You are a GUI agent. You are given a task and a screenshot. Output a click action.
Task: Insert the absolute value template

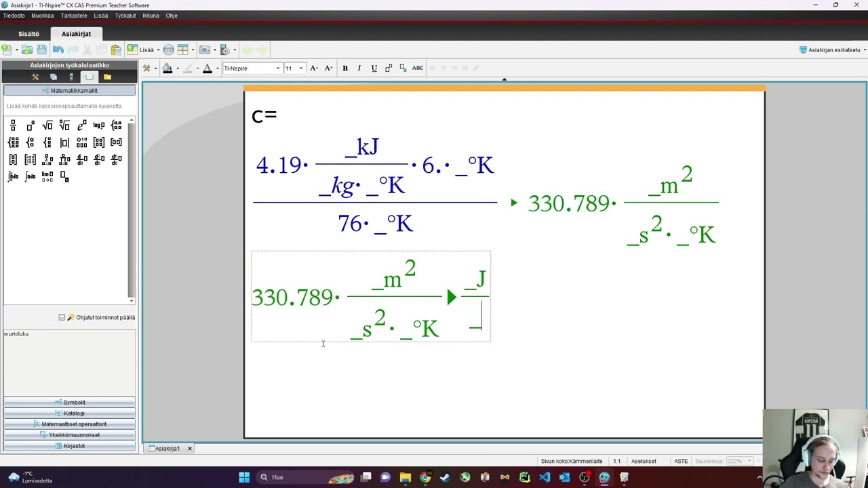pos(64,142)
